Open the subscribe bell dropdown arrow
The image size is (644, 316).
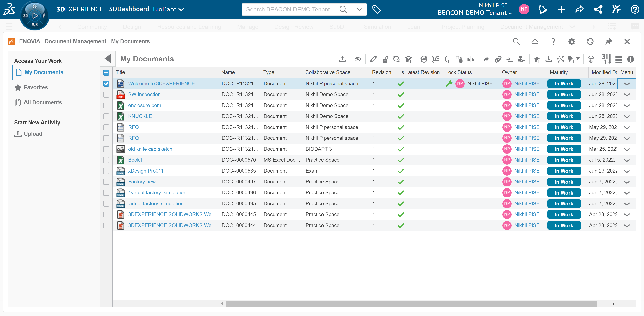[578, 59]
